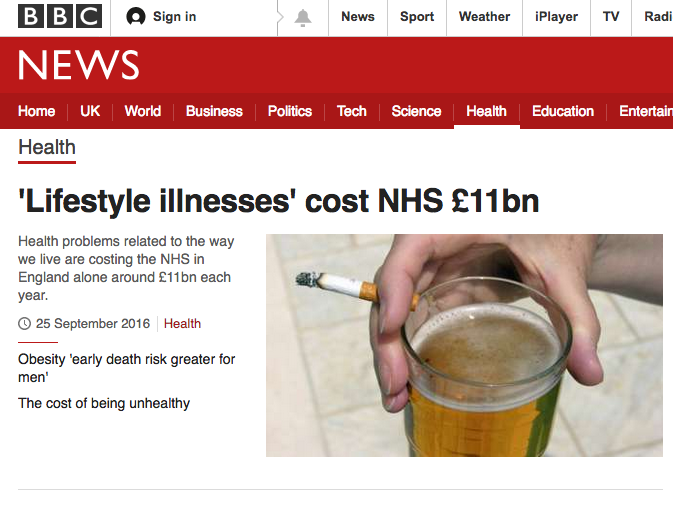Select the Home news tab
Image resolution: width=673 pixels, height=508 pixels.
pyautogui.click(x=36, y=111)
